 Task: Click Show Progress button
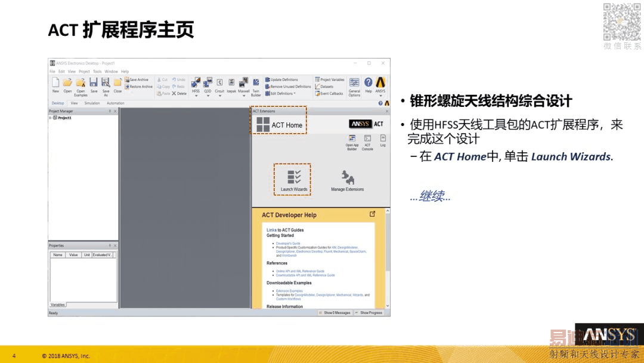click(369, 313)
